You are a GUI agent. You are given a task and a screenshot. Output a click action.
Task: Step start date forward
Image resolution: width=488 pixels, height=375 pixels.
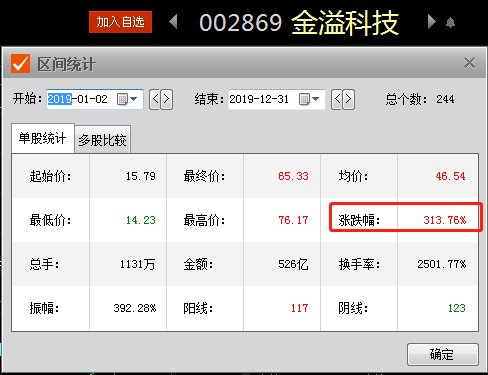click(x=167, y=99)
